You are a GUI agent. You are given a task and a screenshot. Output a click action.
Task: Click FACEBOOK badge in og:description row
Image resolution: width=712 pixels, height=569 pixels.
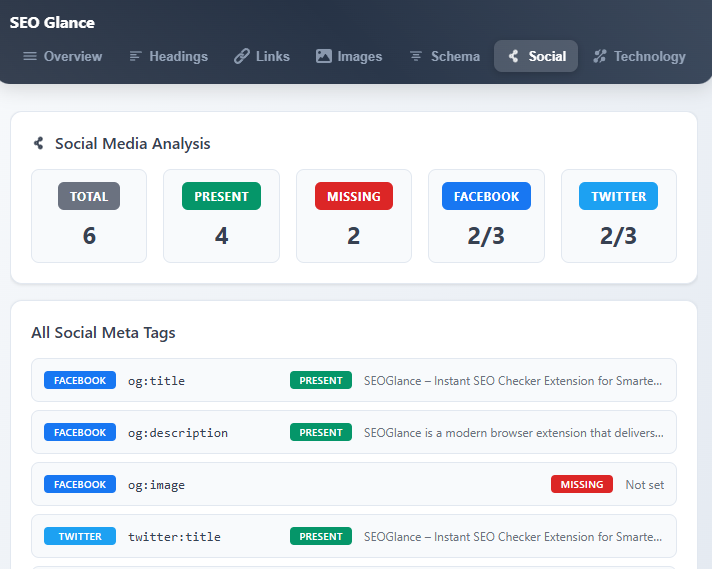pos(80,432)
